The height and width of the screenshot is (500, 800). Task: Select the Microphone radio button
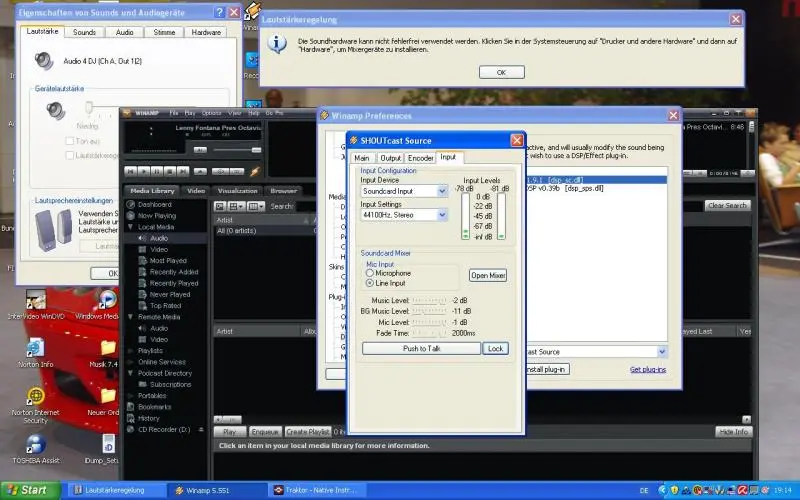(370, 273)
